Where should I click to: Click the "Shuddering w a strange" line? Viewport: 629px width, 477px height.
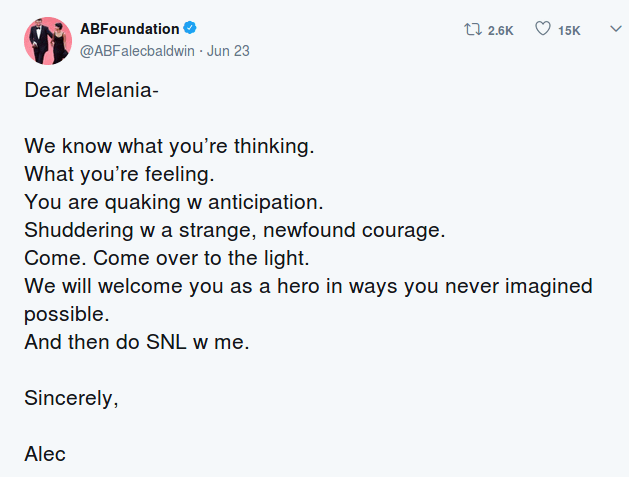[234, 230]
